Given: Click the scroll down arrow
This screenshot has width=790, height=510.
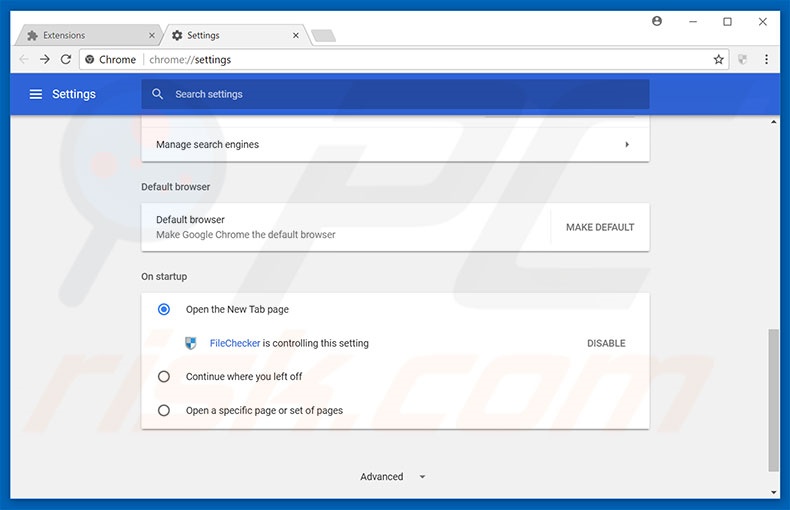Looking at the screenshot, I should (x=773, y=492).
